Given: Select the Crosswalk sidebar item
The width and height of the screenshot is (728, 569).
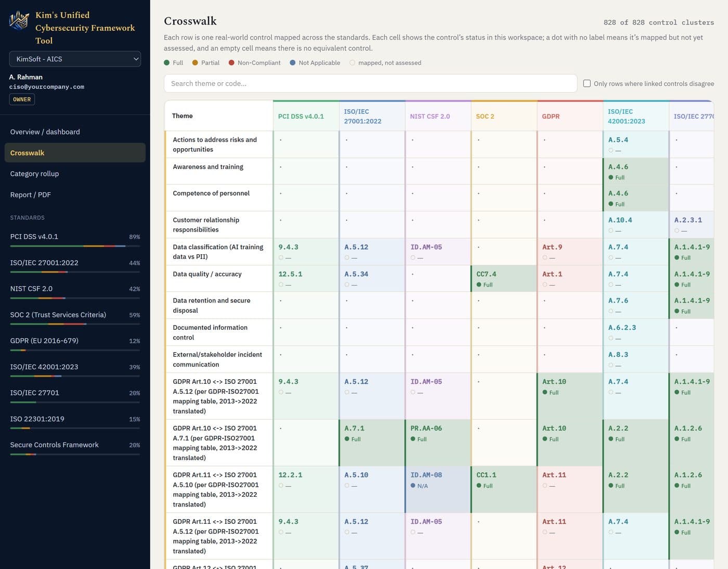Looking at the screenshot, I should pos(75,152).
